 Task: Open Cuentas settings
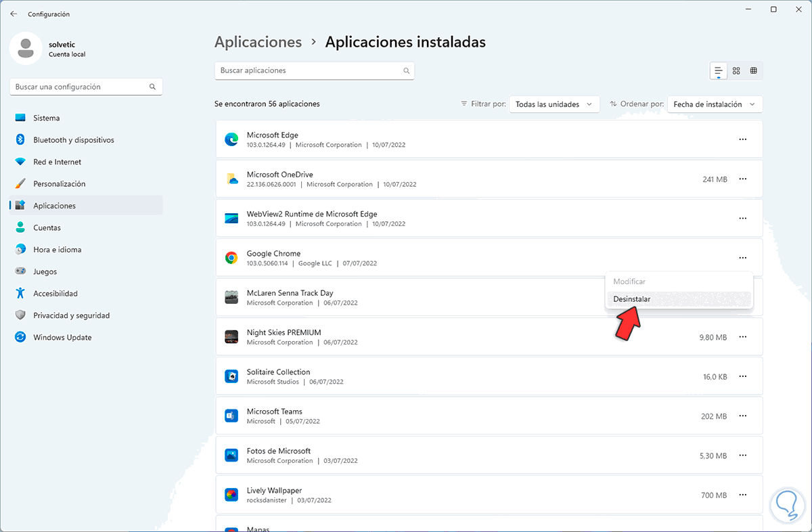coord(86,227)
